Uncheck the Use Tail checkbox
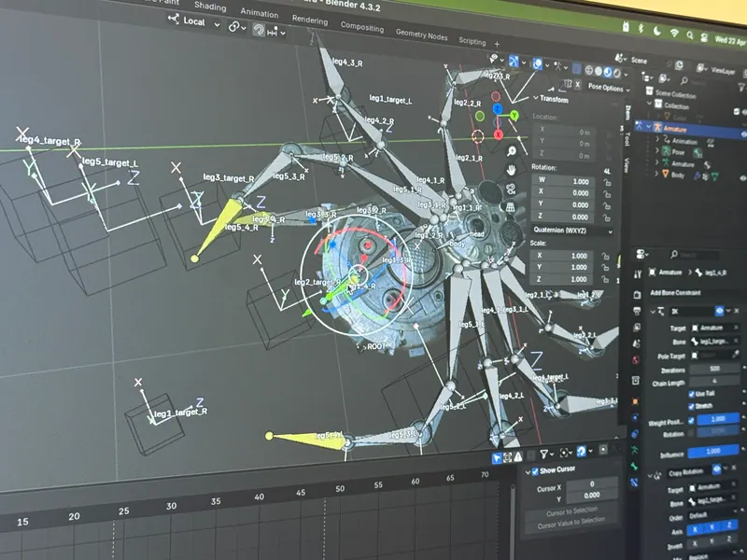Image resolution: width=747 pixels, height=560 pixels. point(691,394)
